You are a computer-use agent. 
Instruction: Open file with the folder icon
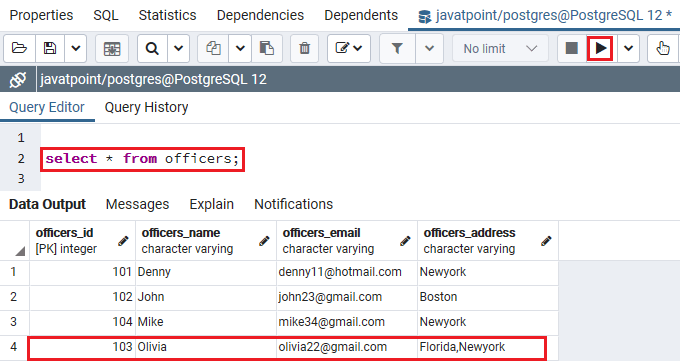point(19,48)
